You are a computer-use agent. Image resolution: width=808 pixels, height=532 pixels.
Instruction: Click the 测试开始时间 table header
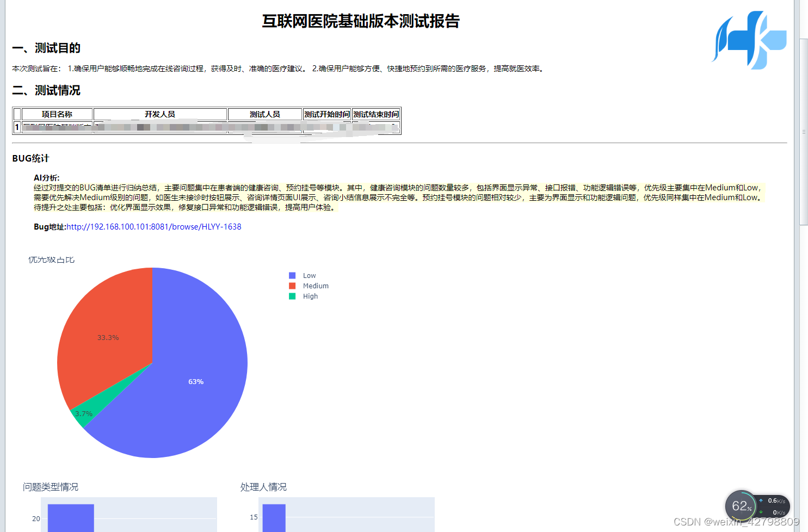[327, 114]
